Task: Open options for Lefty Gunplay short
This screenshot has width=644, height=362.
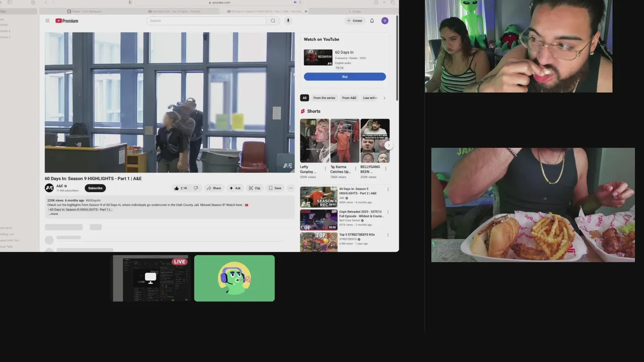Action: (x=325, y=168)
